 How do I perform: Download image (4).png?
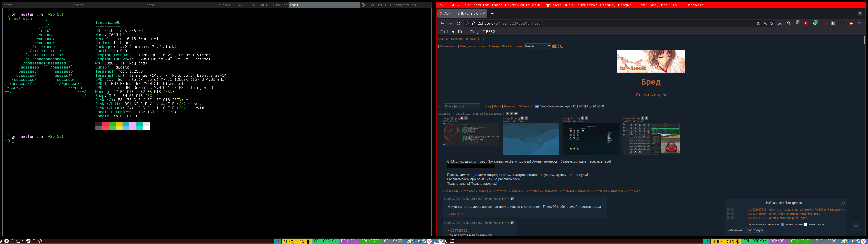(x=646, y=118)
